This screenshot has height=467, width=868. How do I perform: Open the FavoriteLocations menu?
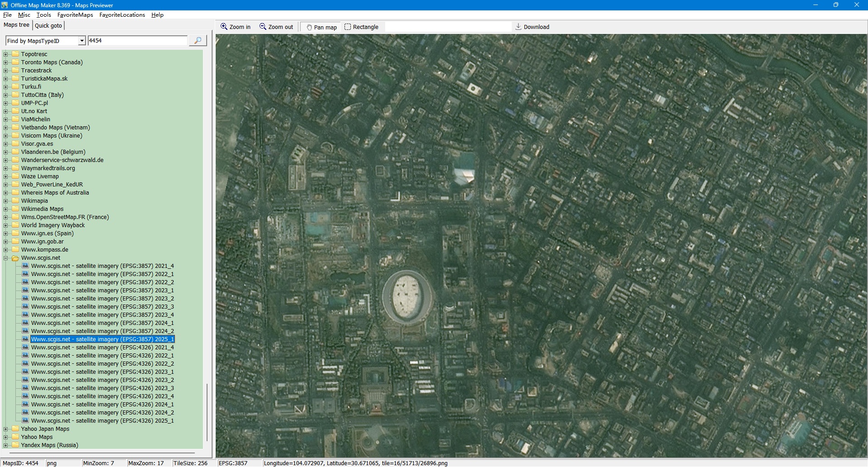pos(122,15)
